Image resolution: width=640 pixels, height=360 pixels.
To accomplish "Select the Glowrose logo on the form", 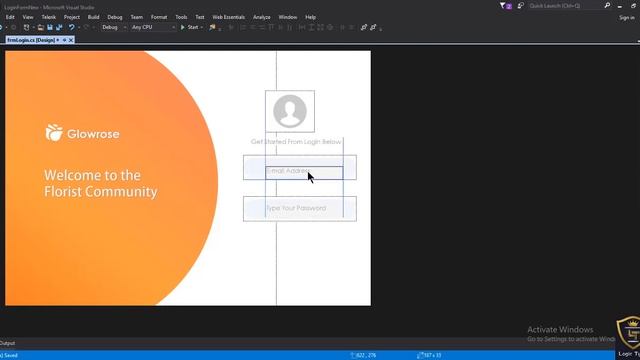I will (82, 133).
